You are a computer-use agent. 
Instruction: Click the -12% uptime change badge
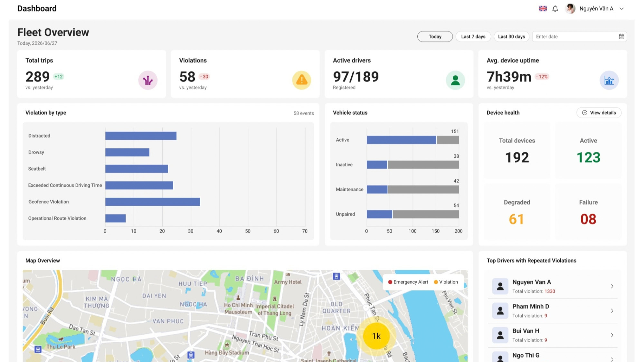point(542,77)
